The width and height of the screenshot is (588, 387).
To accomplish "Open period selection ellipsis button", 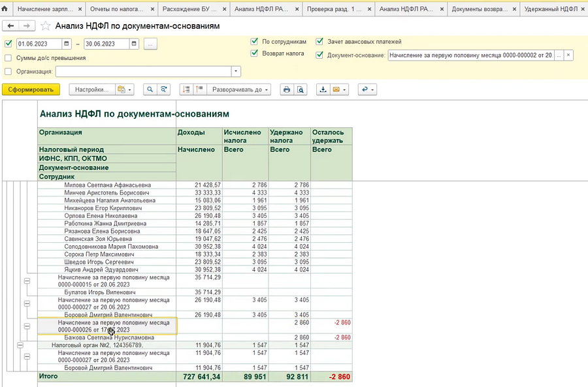I will (x=150, y=44).
